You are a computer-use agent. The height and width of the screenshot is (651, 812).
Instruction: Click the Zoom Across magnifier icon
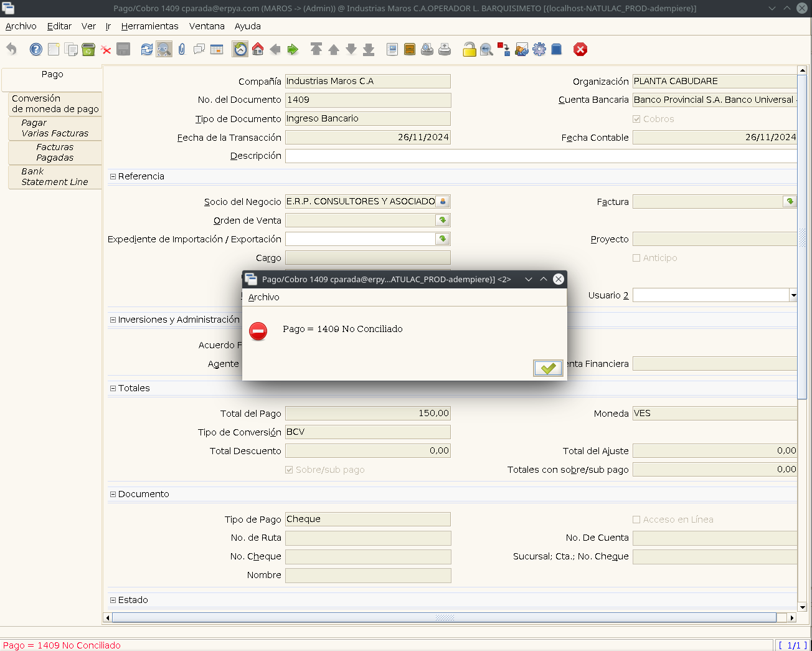coord(487,49)
